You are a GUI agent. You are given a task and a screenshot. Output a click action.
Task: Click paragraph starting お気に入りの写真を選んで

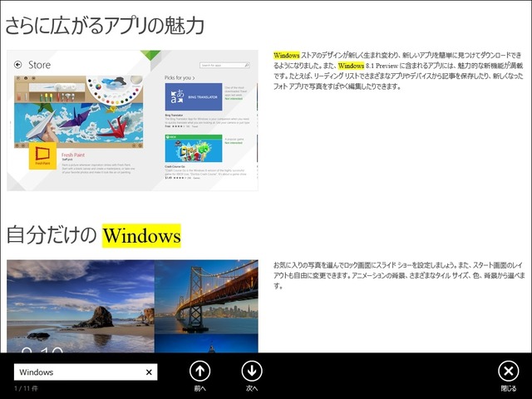(399, 275)
